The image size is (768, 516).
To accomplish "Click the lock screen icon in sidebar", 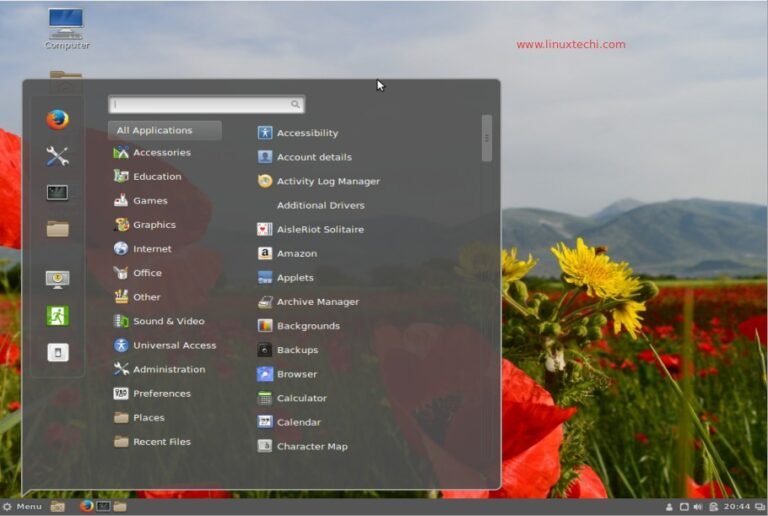I will pos(57,280).
